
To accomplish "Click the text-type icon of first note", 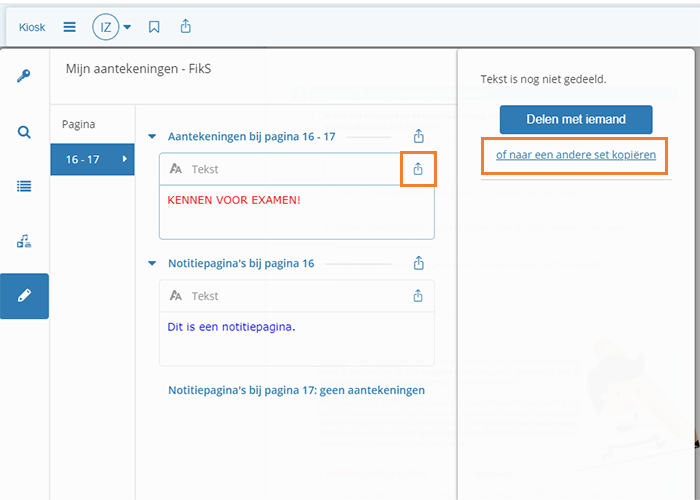I will [x=175, y=169].
